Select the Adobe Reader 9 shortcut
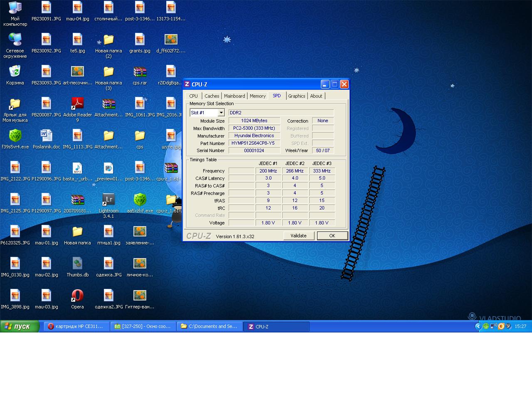This screenshot has height=399, width=532. [77, 103]
